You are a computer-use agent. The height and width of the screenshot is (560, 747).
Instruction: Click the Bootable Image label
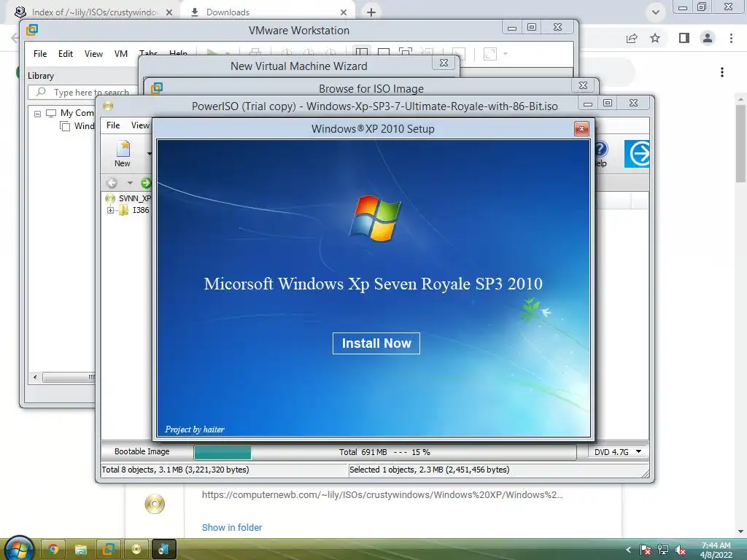[142, 451]
